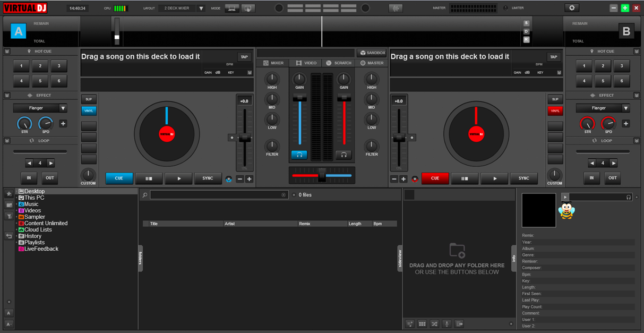The height and width of the screenshot is (333, 644).
Task: Click the deck B volume fader handle
Action: (x=344, y=98)
